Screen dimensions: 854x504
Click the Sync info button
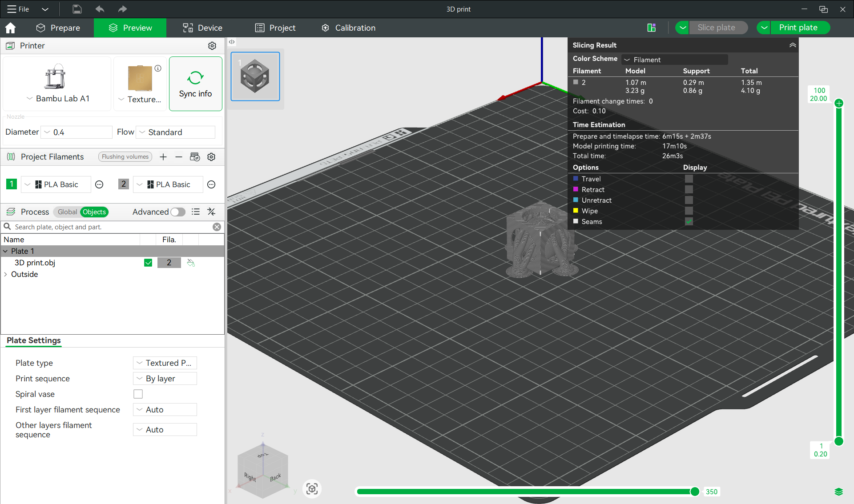pyautogui.click(x=196, y=84)
